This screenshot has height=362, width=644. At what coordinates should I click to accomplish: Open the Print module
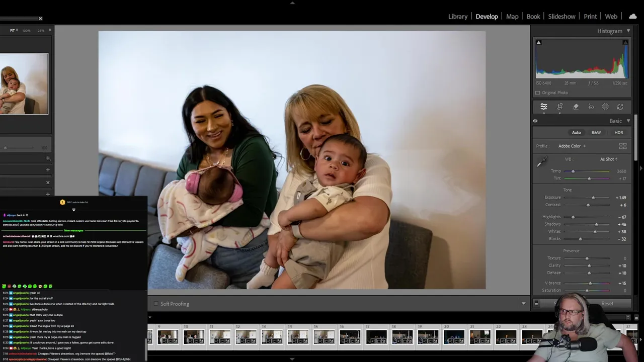[x=590, y=17]
